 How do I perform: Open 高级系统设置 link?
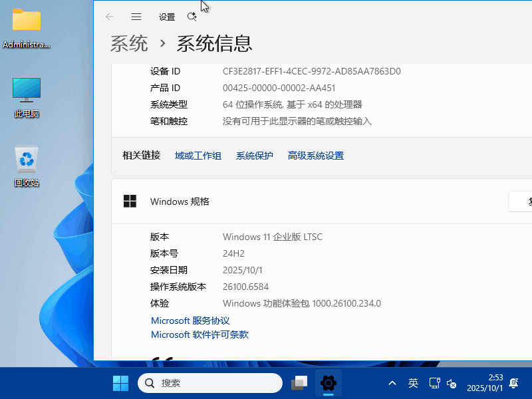315,155
